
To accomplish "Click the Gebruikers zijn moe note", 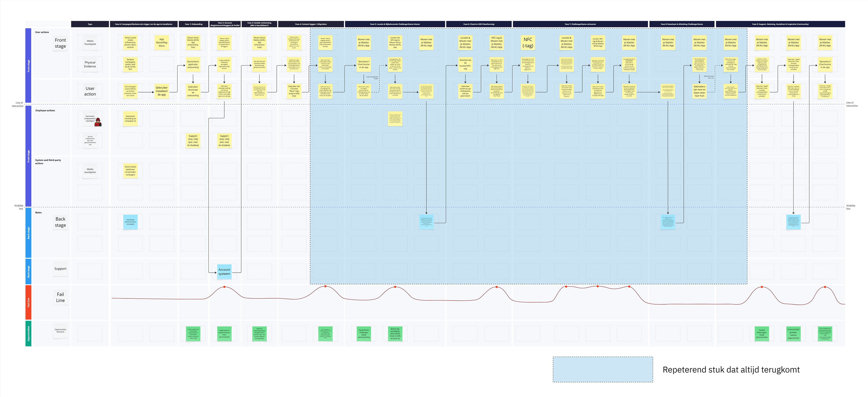I will [x=699, y=91].
